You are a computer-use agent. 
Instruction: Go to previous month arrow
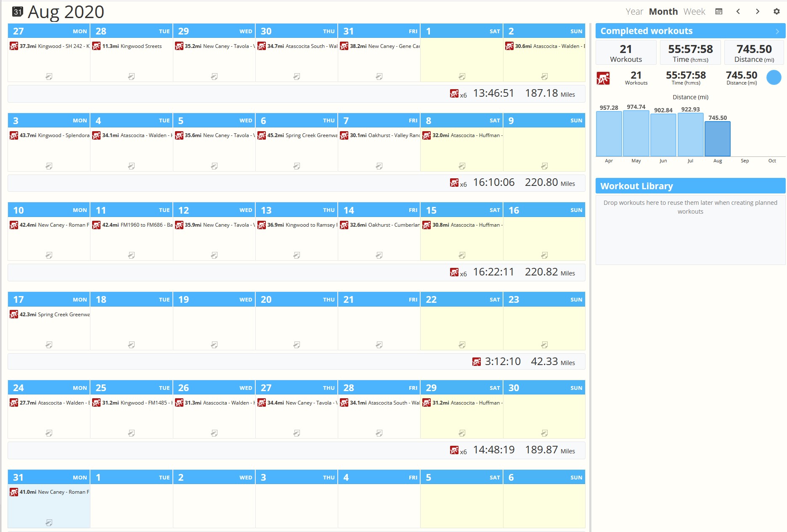tap(738, 12)
